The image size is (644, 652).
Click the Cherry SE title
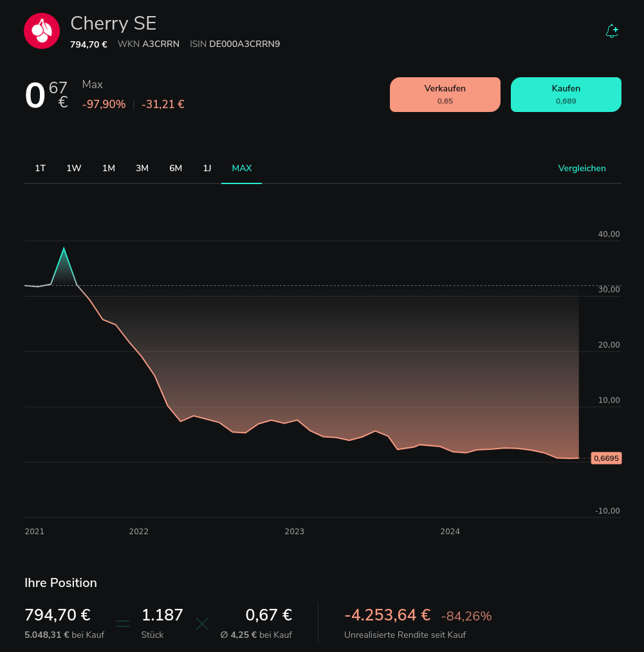pos(113,23)
